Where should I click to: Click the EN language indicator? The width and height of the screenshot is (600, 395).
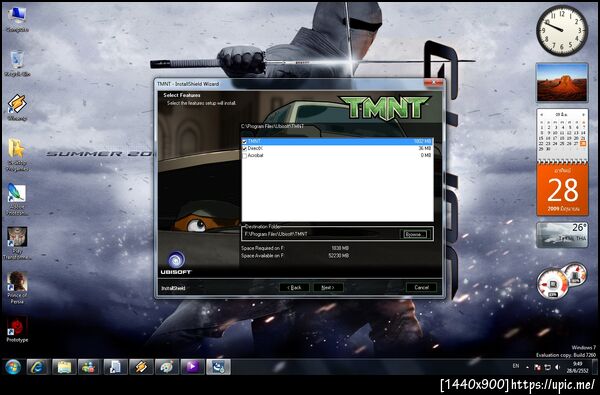click(x=515, y=366)
